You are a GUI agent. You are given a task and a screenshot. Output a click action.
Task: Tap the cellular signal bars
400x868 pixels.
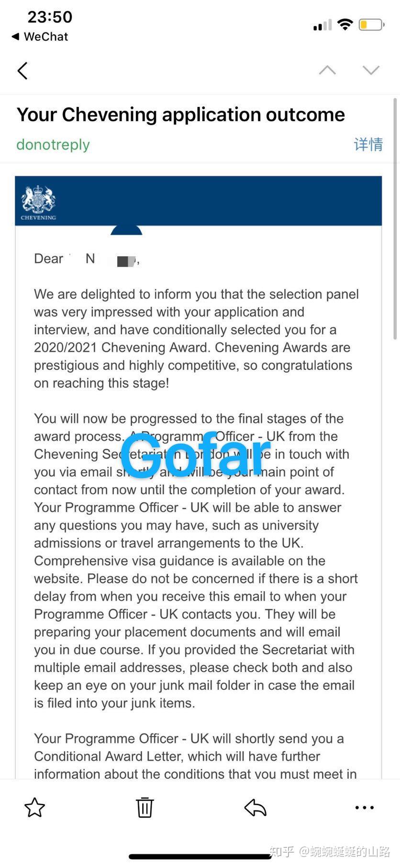322,25
